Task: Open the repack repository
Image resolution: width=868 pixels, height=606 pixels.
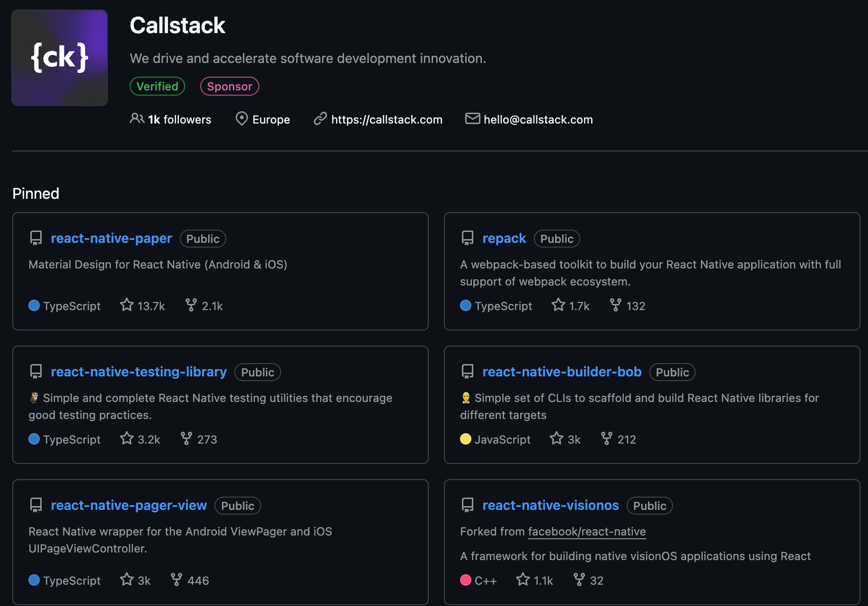Action: point(504,238)
